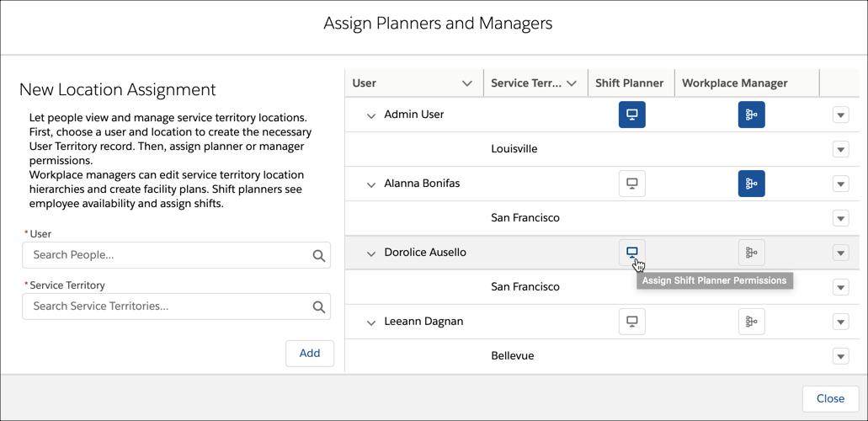This screenshot has width=868, height=421.
Task: Open row actions for Dorolice's San Francisco territory
Action: (x=840, y=287)
